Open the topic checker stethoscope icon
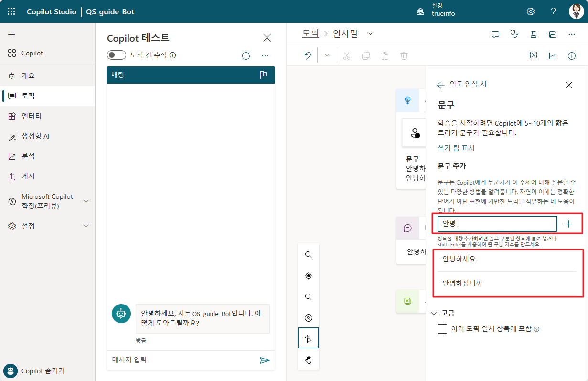588x381 pixels. tap(514, 34)
